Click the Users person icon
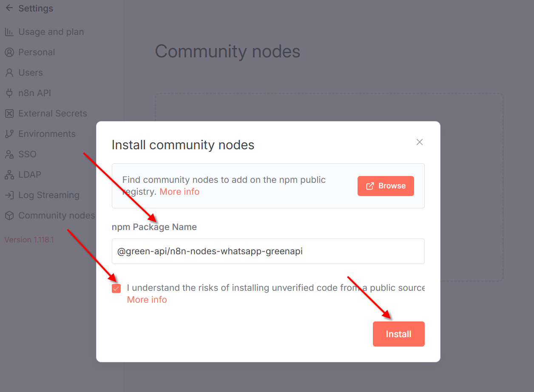534x392 pixels. coord(9,73)
